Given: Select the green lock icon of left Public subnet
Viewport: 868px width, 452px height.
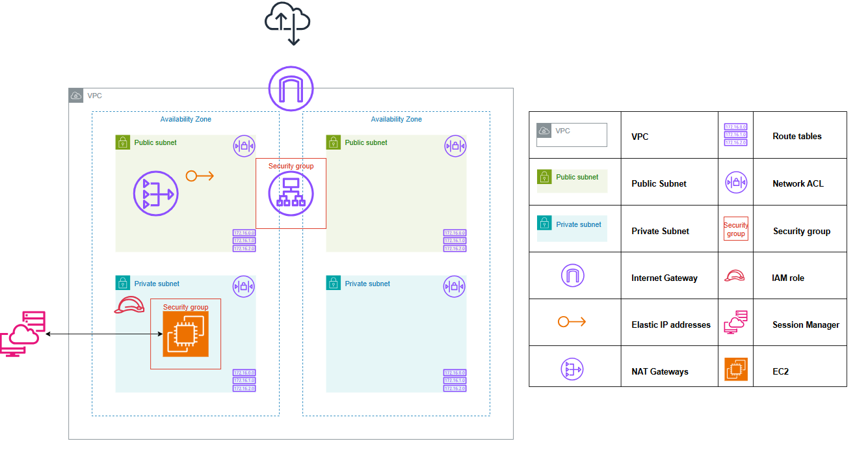Looking at the screenshot, I should click(x=123, y=142).
